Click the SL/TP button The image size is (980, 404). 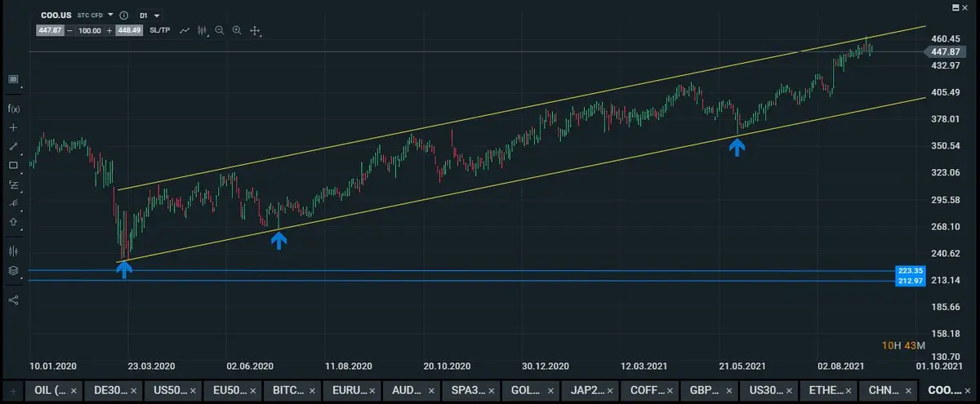click(160, 30)
